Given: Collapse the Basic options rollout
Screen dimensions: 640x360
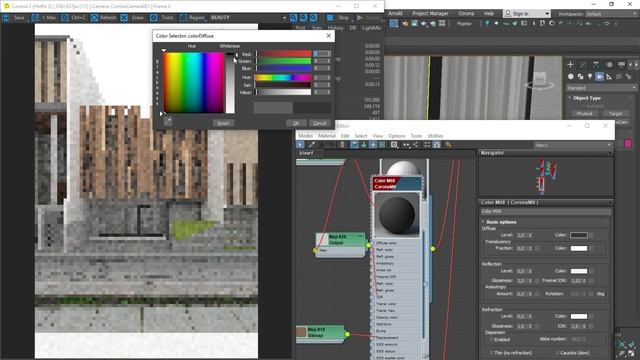Looking at the screenshot, I should [x=501, y=222].
